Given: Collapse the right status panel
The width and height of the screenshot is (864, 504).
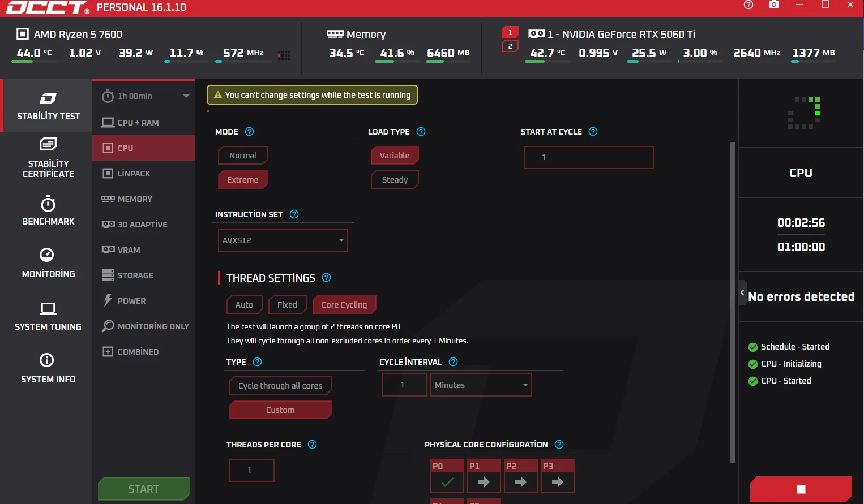Looking at the screenshot, I should tap(742, 292).
